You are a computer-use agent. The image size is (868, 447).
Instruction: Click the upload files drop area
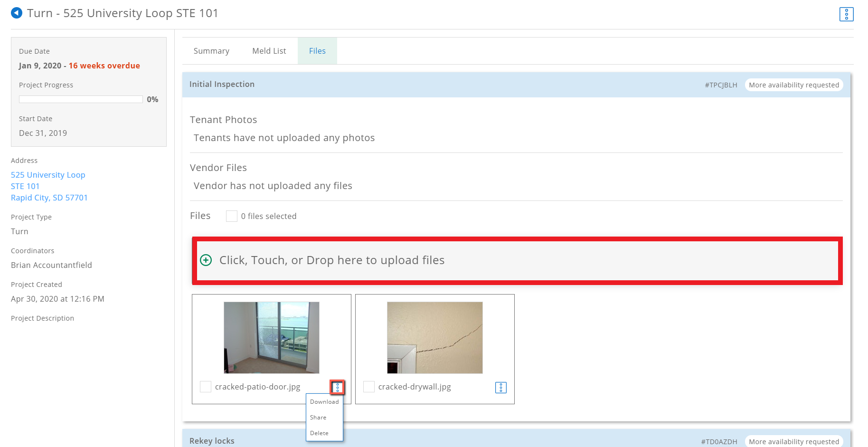518,261
